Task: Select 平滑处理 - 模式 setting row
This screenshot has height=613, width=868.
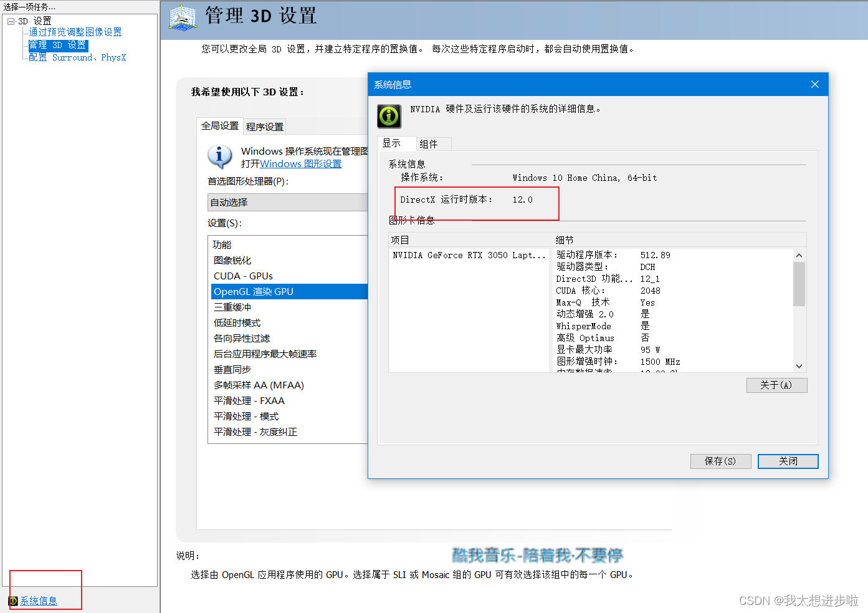Action: tap(290, 417)
